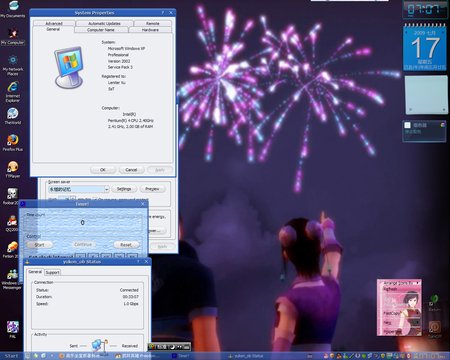
Task: Select the General tab in System Properties
Action: point(53,29)
